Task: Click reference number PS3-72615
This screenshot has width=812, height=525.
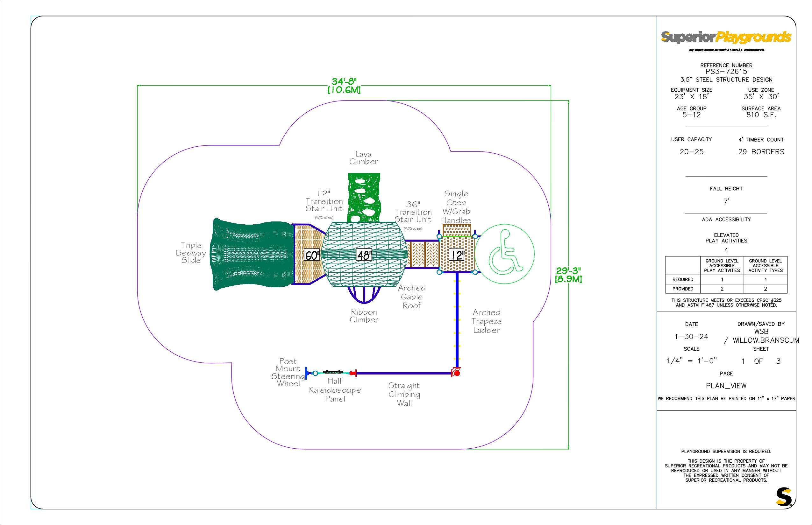Action: 726,72
